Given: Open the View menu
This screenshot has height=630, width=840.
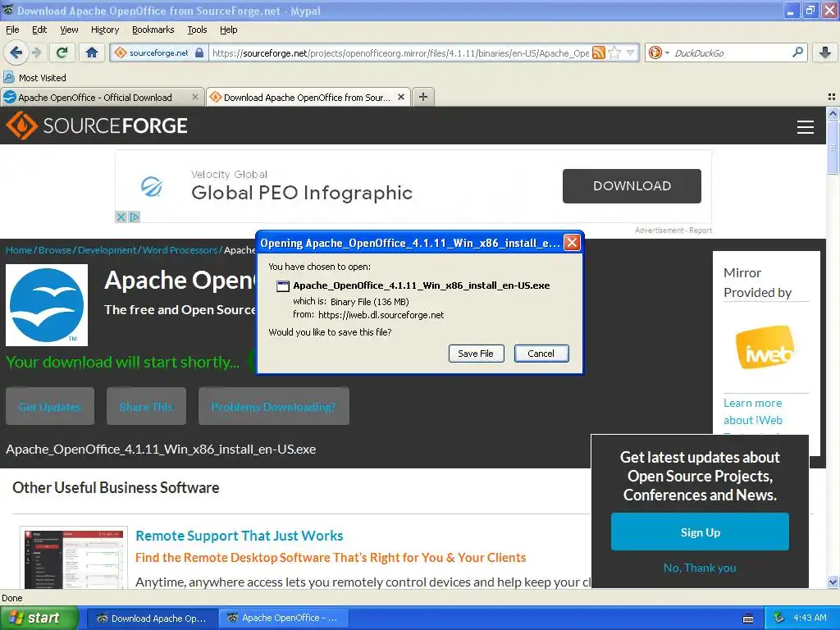Looking at the screenshot, I should click(x=69, y=30).
